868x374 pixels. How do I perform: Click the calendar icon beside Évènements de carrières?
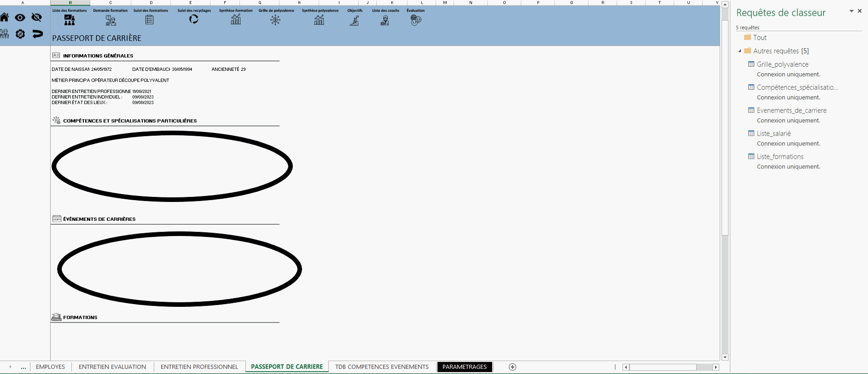click(57, 219)
